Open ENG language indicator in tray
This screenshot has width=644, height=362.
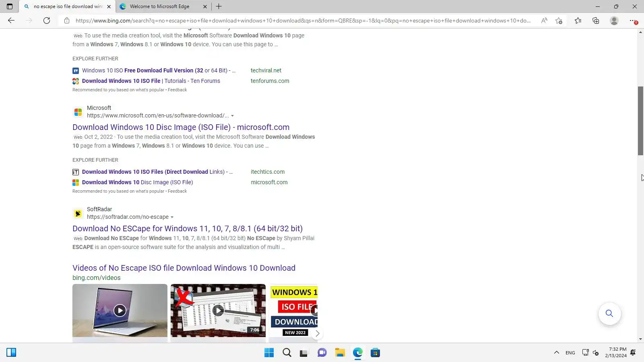[x=570, y=353]
